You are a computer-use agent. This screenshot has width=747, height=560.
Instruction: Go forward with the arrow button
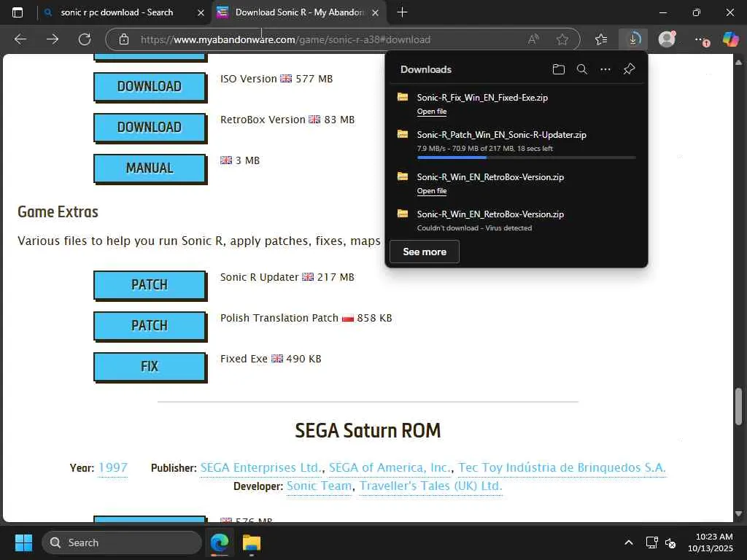tap(53, 39)
